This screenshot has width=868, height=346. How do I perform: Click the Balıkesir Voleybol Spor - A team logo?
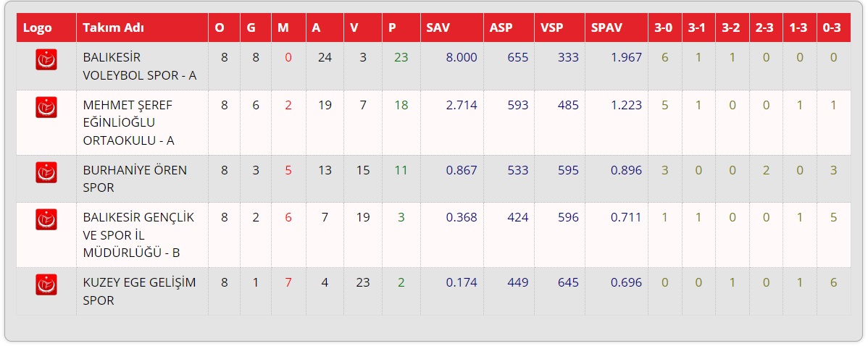point(46,59)
